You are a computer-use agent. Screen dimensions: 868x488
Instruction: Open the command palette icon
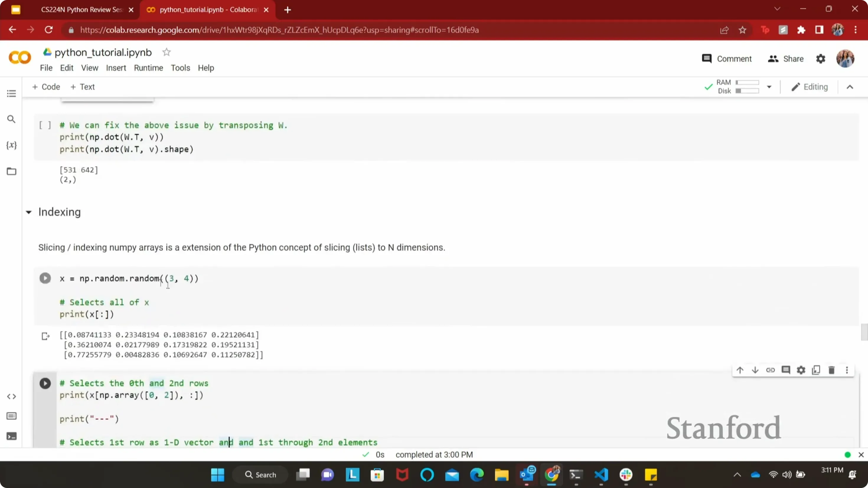pyautogui.click(x=12, y=416)
